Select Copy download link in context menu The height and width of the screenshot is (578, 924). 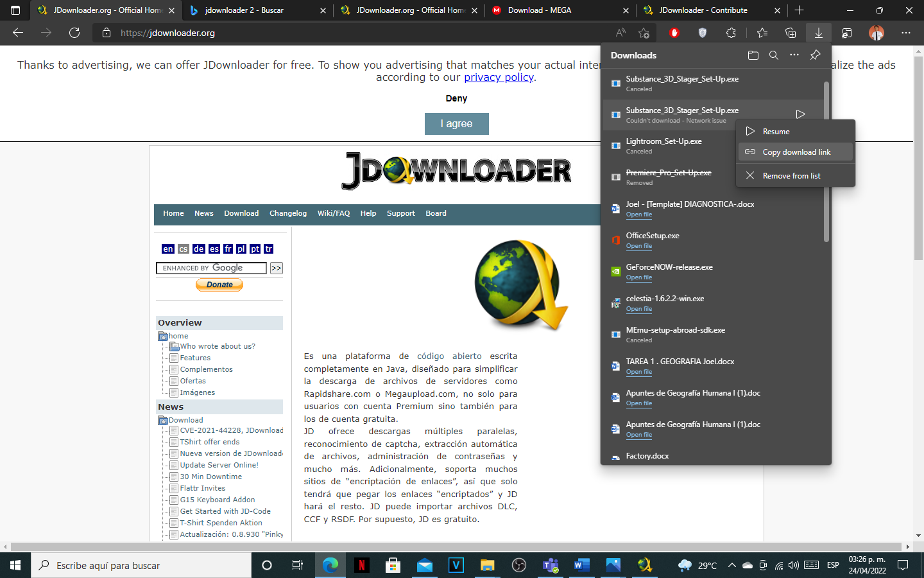point(796,152)
